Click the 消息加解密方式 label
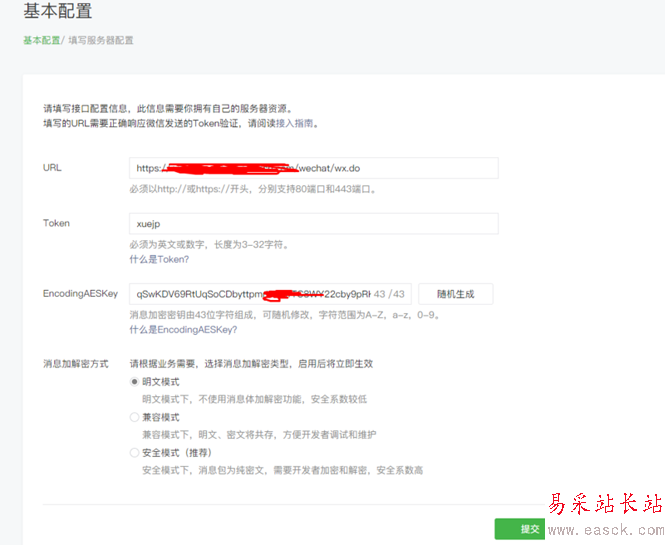 (76, 363)
